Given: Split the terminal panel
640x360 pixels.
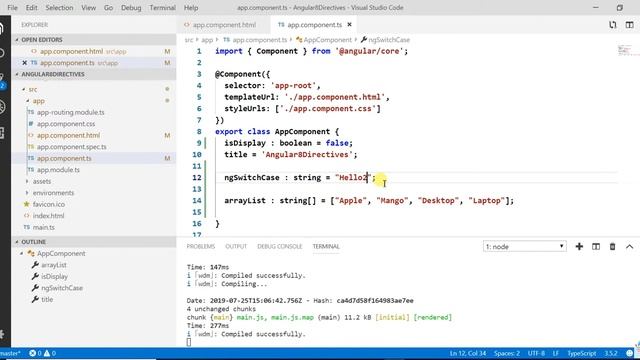Looking at the screenshot, I should [x=596, y=247].
